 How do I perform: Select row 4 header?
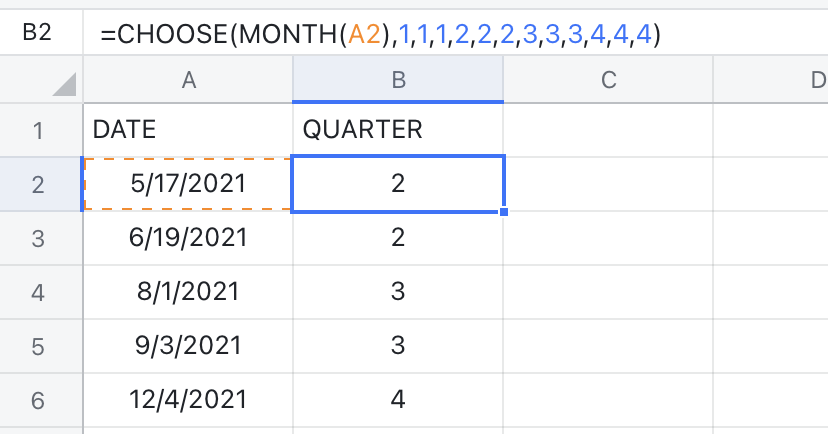40,292
